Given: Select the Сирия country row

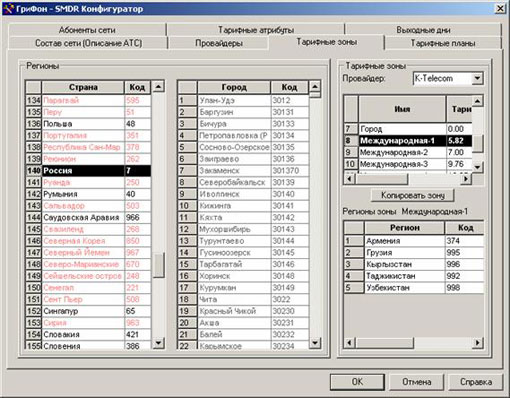Looking at the screenshot, I should coord(88,323).
